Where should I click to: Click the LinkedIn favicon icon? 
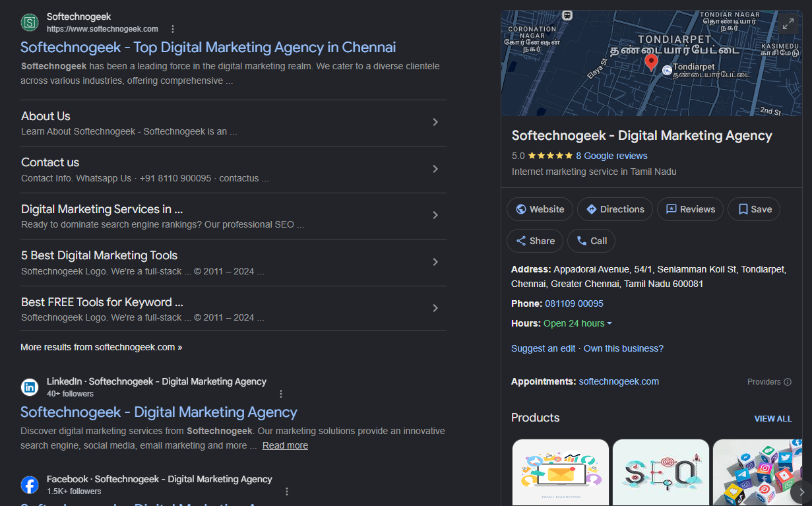(x=30, y=387)
